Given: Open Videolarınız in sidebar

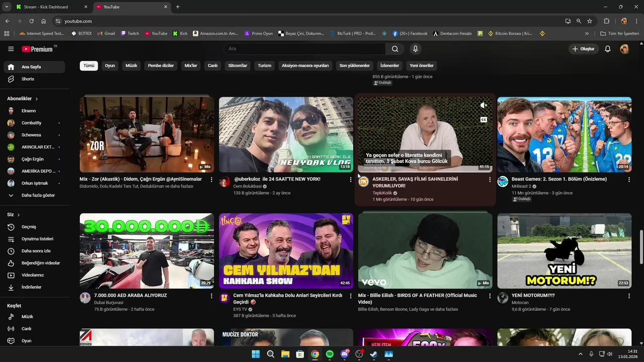Looking at the screenshot, I should click(34, 275).
